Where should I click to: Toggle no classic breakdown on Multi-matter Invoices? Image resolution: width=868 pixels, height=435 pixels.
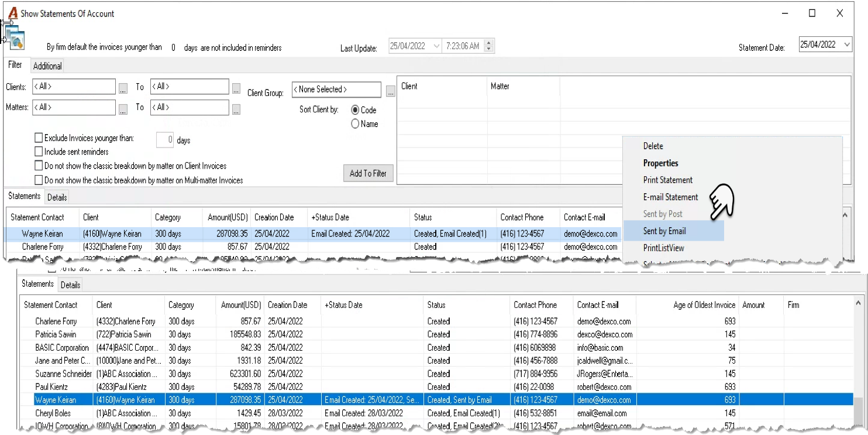39,180
